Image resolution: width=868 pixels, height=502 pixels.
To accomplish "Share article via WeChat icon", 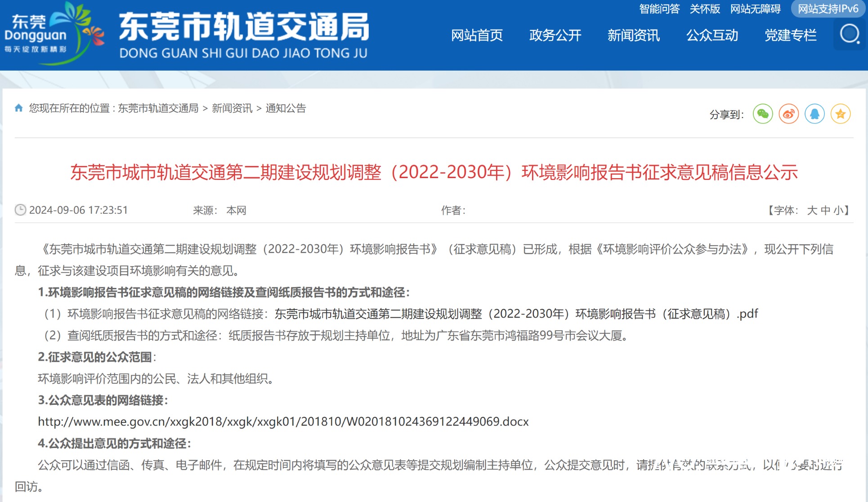I will 763,114.
